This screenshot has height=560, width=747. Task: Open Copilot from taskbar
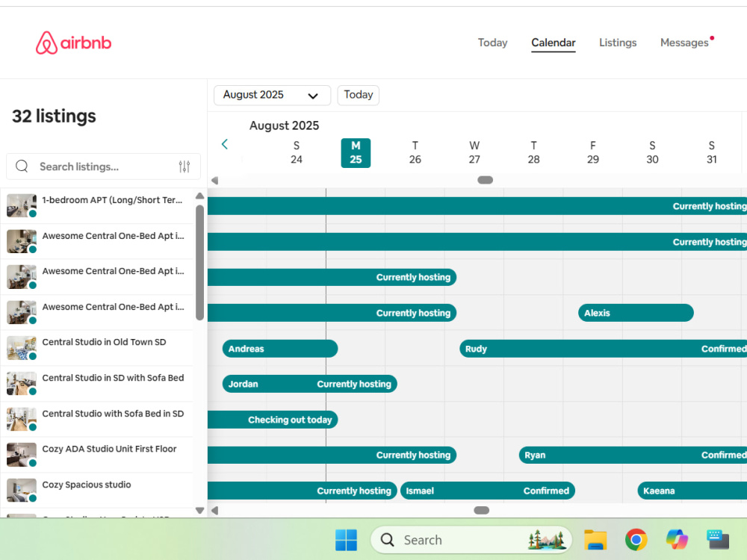coord(677,540)
